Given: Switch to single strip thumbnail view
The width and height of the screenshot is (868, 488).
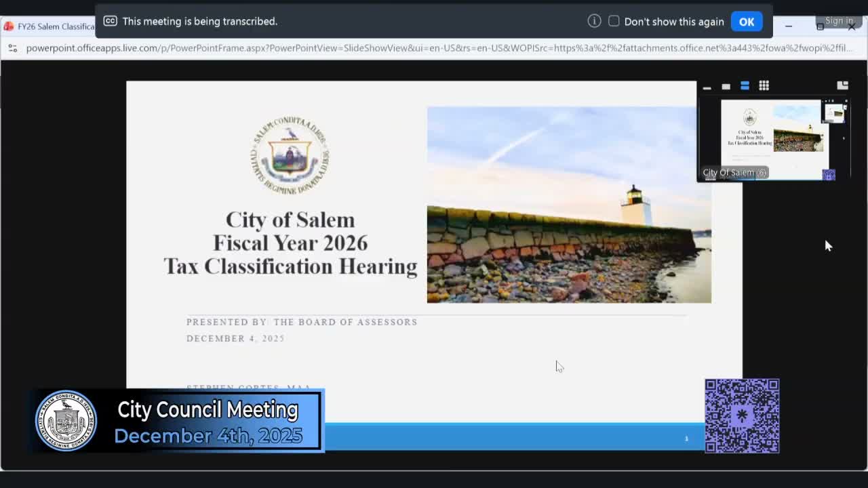Looking at the screenshot, I should click(726, 86).
